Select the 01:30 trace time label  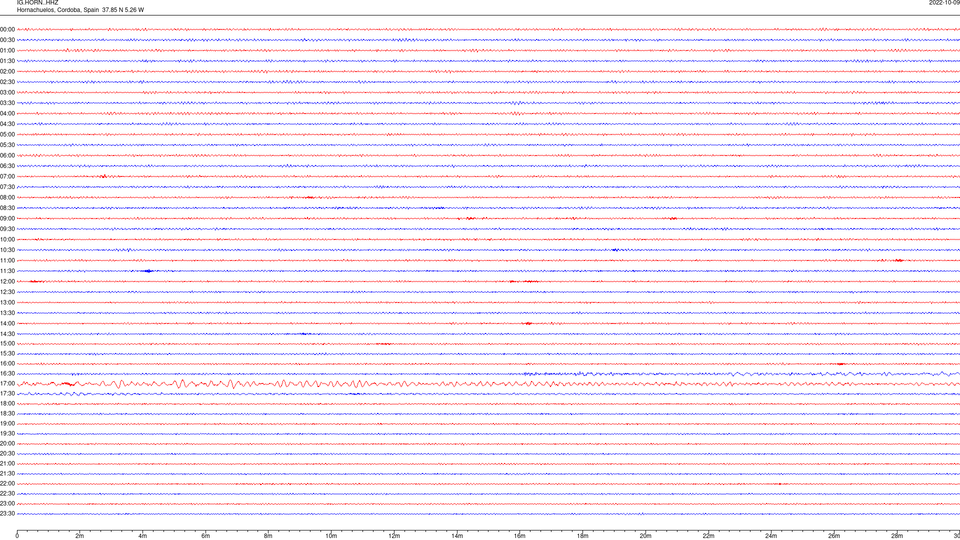7,61
